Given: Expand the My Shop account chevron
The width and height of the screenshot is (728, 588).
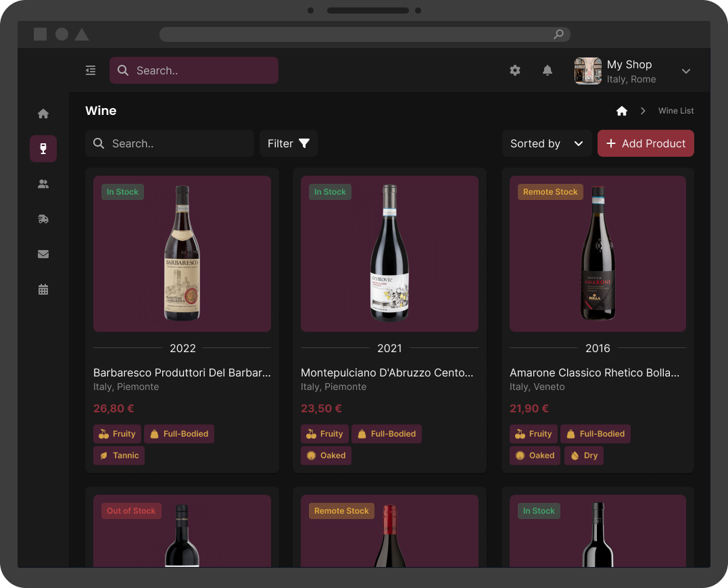Looking at the screenshot, I should click(685, 71).
